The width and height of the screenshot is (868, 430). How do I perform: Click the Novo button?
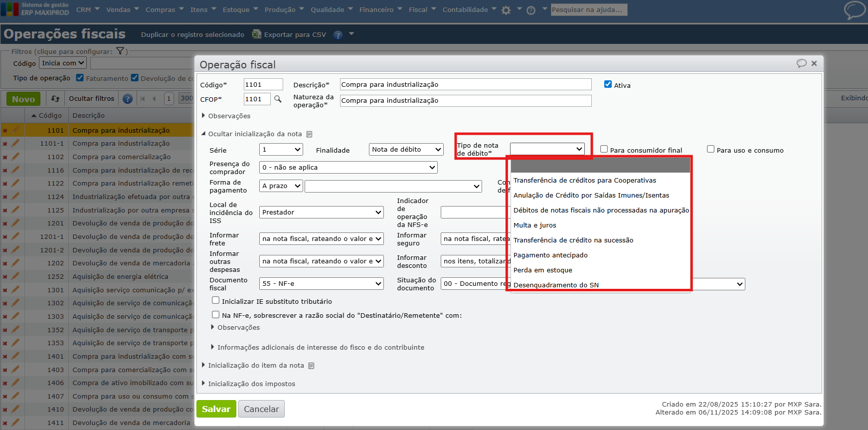pos(23,99)
